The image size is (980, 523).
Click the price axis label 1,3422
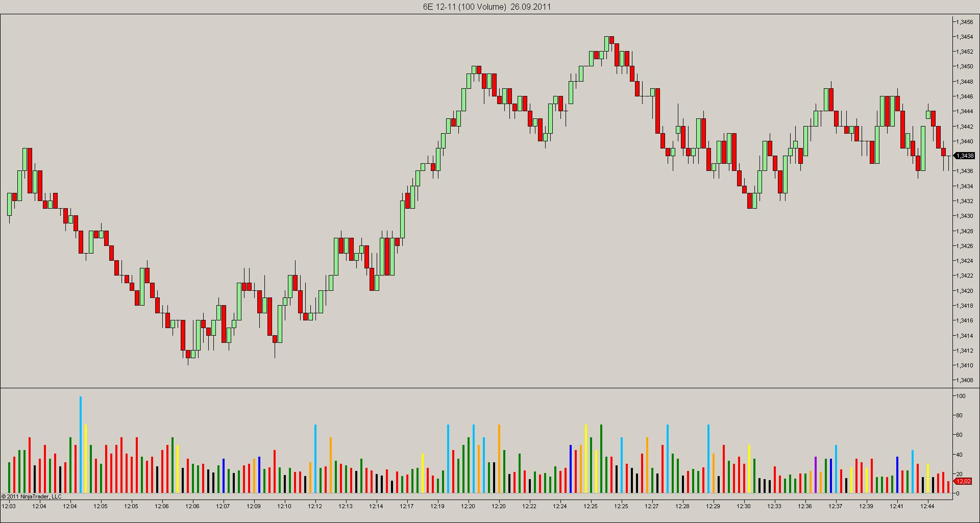click(x=964, y=276)
